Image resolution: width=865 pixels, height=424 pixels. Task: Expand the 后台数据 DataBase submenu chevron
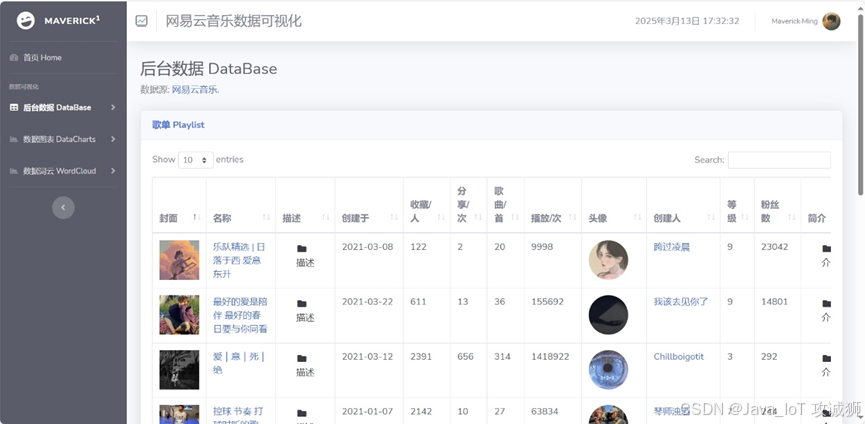[113, 108]
